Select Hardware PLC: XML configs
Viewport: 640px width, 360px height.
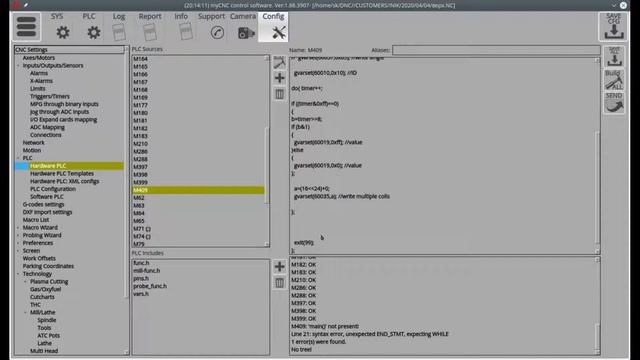[x=64, y=181]
